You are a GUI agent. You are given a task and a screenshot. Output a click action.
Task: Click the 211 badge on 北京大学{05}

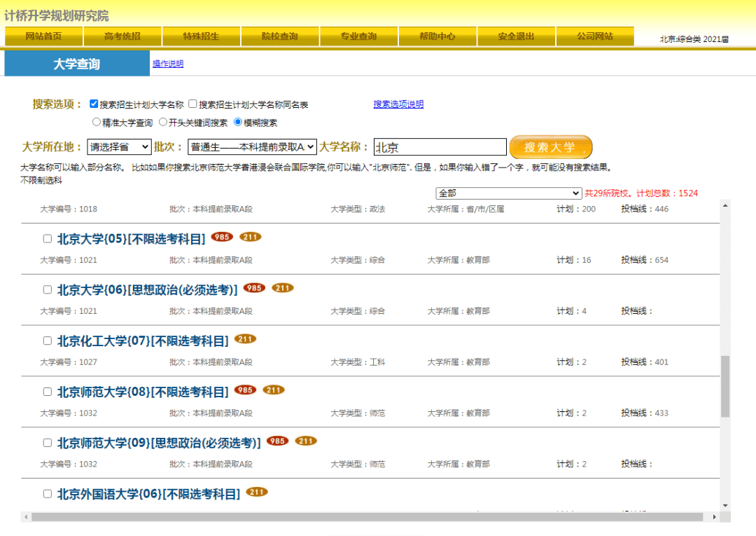[250, 237]
